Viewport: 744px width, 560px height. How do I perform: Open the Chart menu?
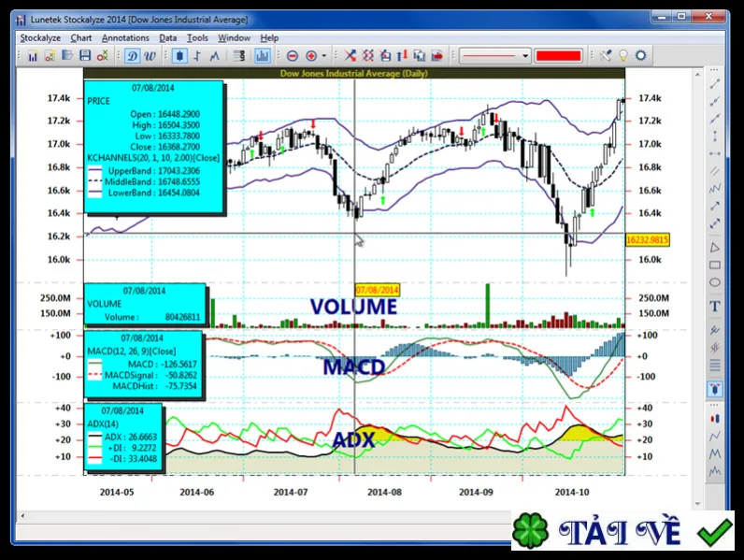point(81,38)
